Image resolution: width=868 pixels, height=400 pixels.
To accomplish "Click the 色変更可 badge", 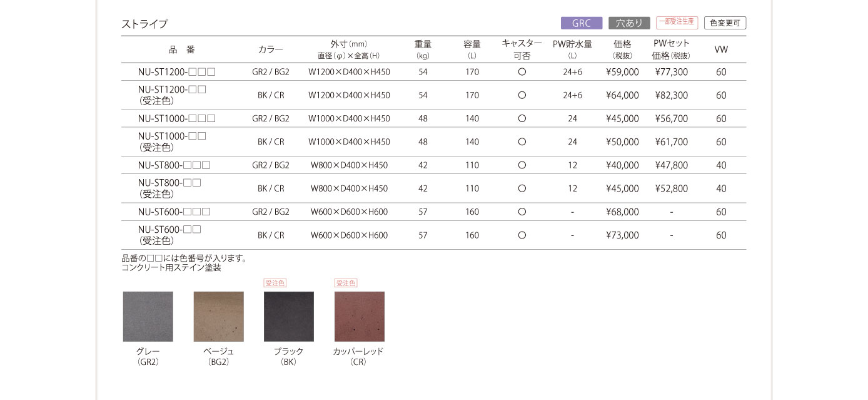I will pos(724,23).
